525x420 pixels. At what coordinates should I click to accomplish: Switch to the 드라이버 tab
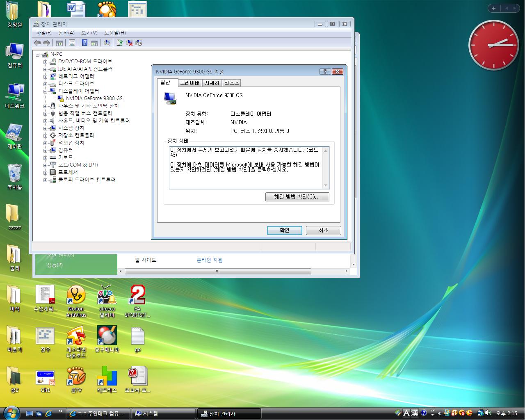190,83
